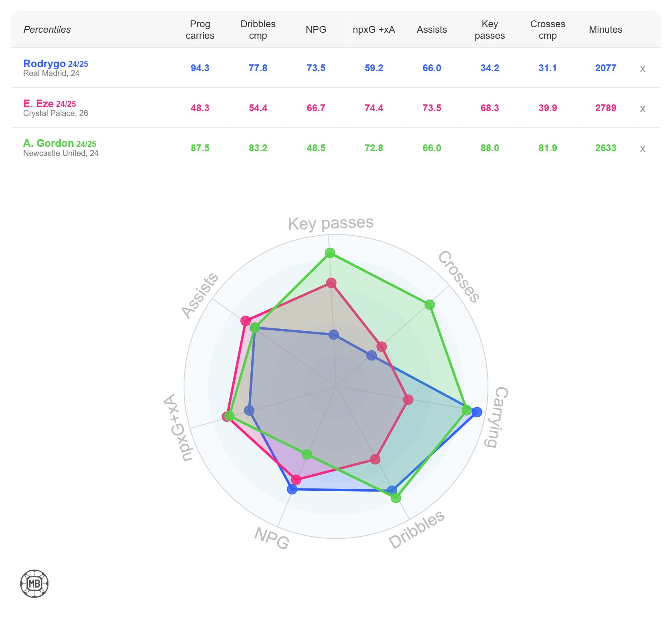Sort by the Minutes column header
The height and width of the screenshot is (628, 672).
[606, 30]
